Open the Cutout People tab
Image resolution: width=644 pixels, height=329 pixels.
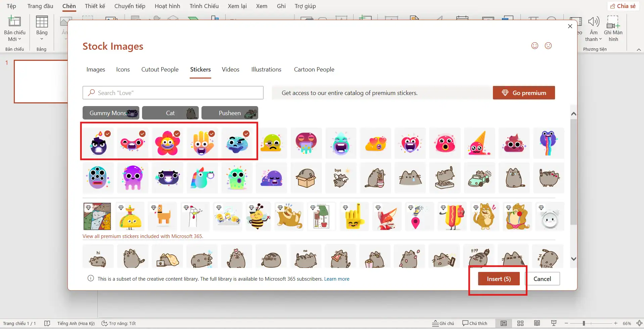coord(160,69)
